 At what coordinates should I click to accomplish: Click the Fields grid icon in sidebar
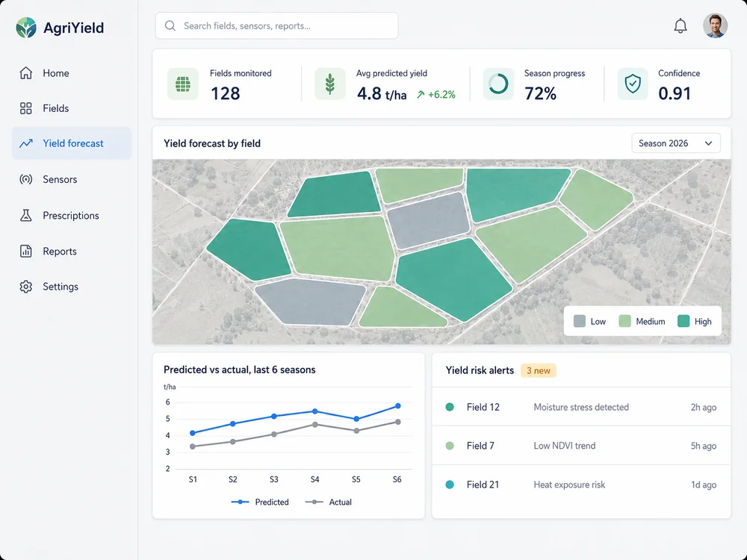click(25, 108)
